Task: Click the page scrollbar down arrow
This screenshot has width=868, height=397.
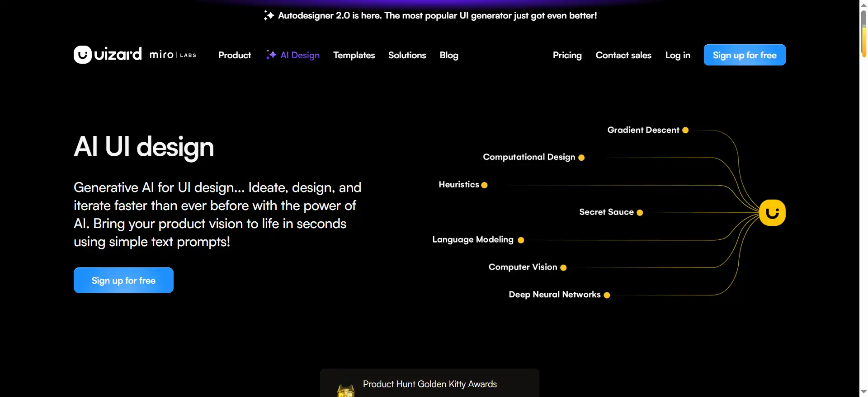Action: 863,392
